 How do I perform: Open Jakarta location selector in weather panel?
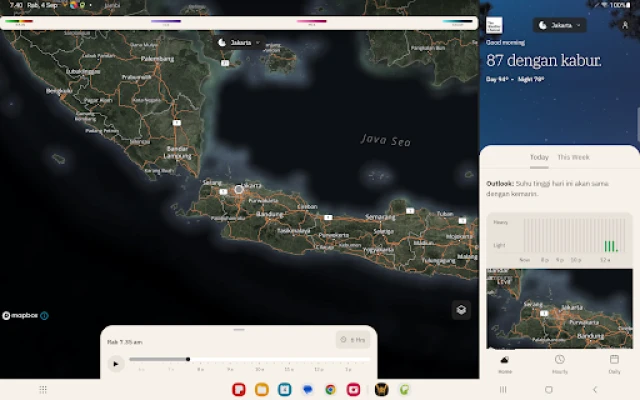pos(559,25)
